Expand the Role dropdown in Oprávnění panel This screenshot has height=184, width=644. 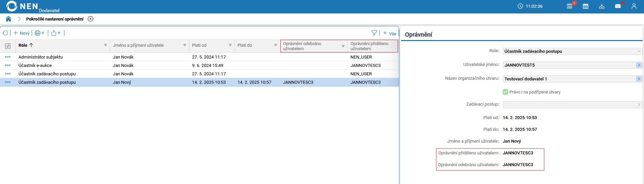(639, 51)
